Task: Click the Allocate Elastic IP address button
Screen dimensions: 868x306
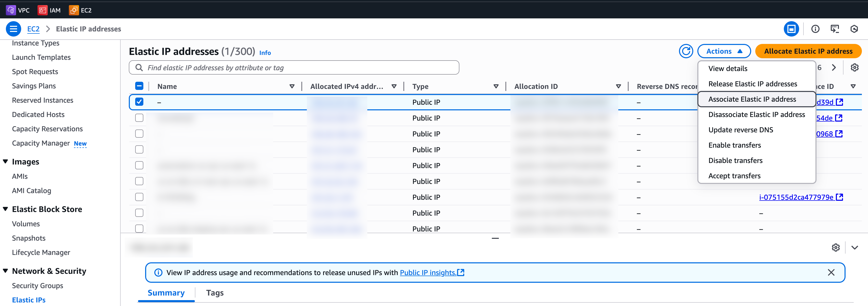Action: pos(808,51)
